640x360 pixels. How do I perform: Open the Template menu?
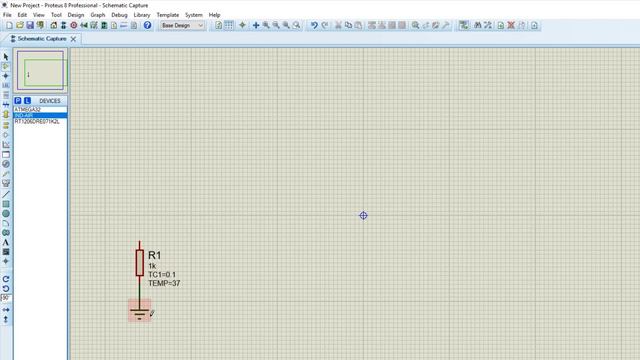point(168,15)
